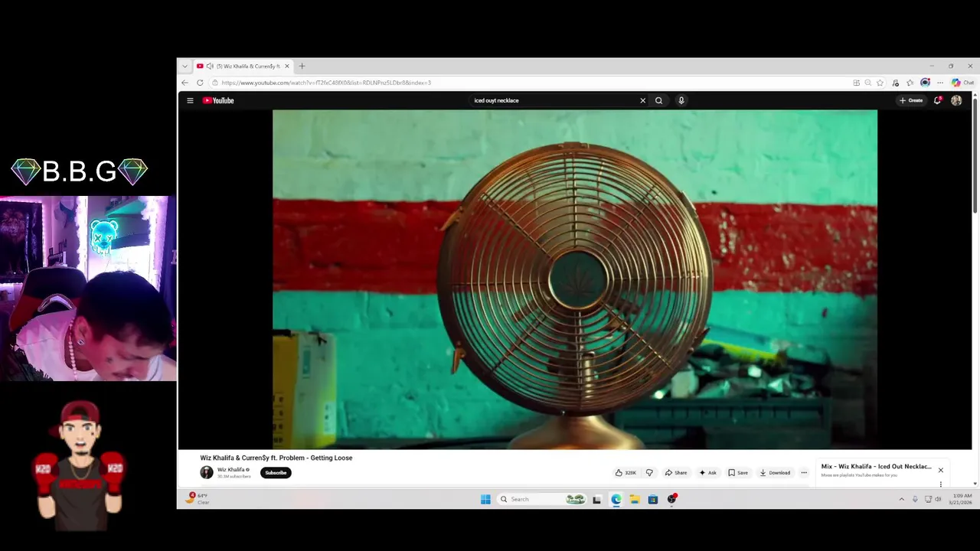Start voice search with the microphone
The width and height of the screenshot is (980, 551).
click(681, 100)
